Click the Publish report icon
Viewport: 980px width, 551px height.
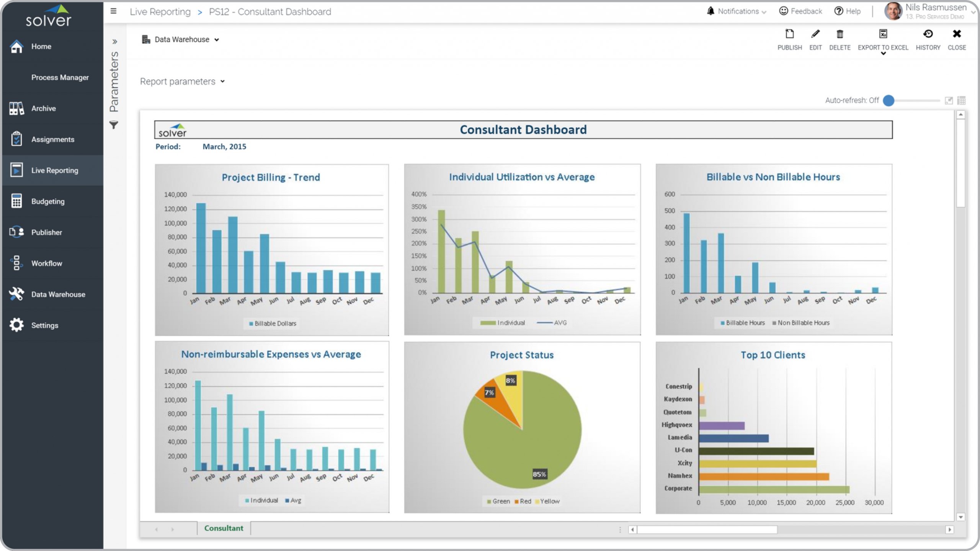pos(789,34)
